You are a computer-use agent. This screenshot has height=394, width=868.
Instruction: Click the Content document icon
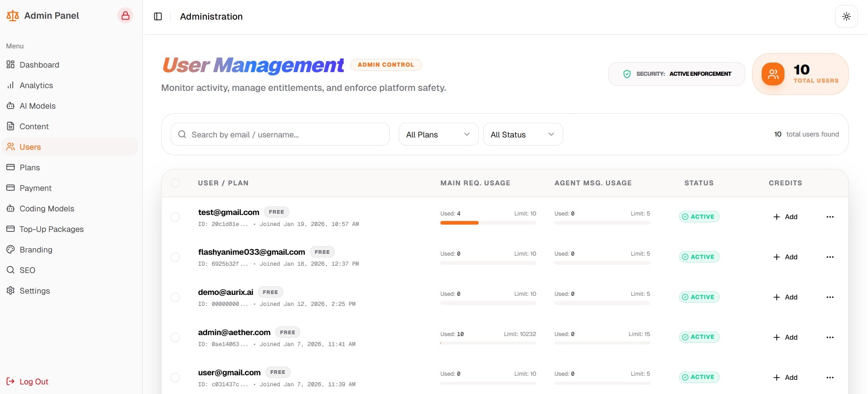pos(10,126)
